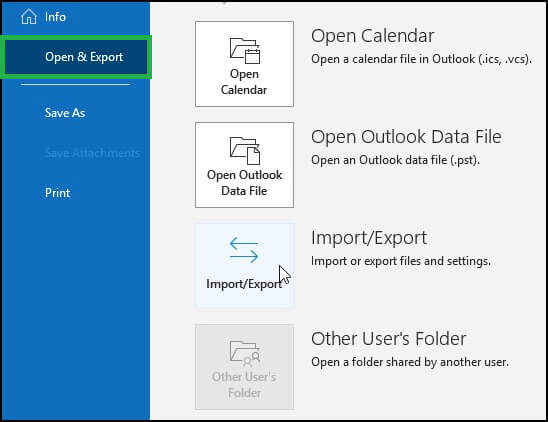Choose Save As in the sidebar
Viewport: 548px width, 422px height.
pos(65,113)
